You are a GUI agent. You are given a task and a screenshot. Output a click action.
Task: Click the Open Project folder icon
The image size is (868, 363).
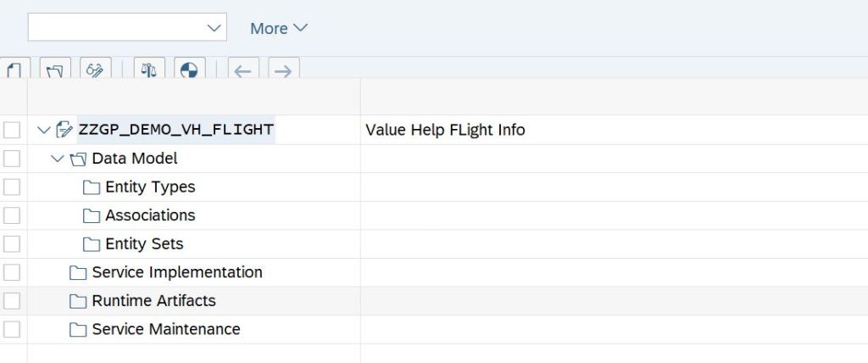(x=55, y=70)
